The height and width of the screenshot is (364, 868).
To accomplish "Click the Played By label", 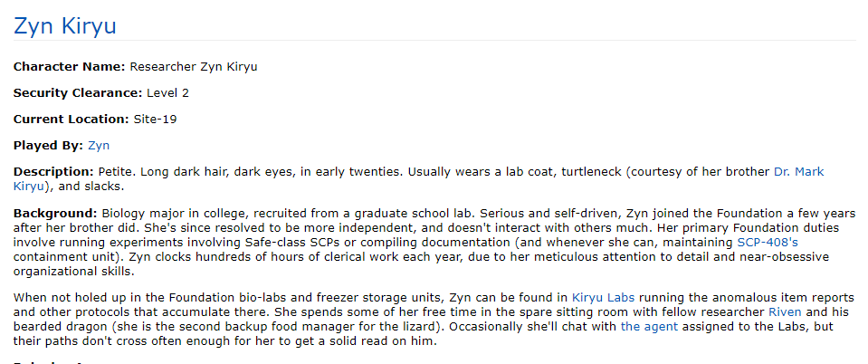I will [49, 146].
